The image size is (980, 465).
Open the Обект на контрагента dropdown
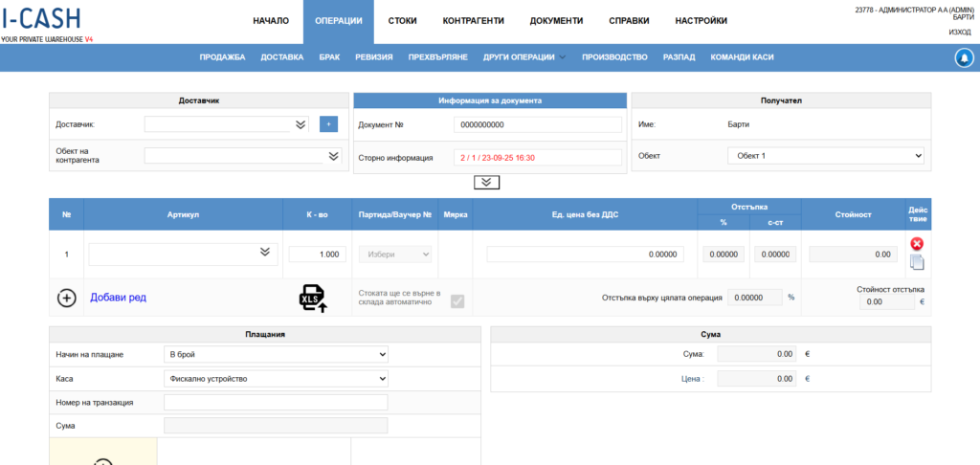coord(333,156)
